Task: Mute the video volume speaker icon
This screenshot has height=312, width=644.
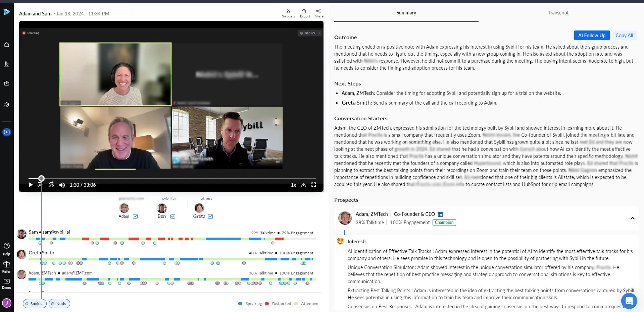Action: pos(62,185)
